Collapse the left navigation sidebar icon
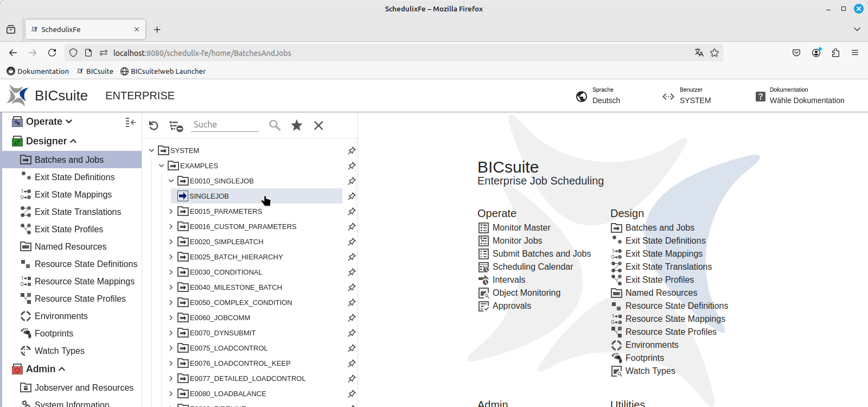 click(x=130, y=123)
